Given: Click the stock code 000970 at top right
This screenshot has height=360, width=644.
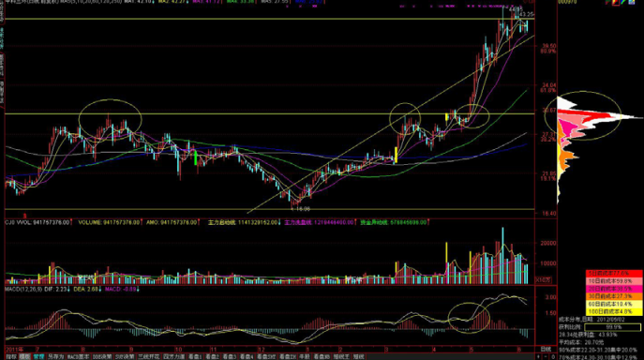Looking at the screenshot, I should (567, 2).
